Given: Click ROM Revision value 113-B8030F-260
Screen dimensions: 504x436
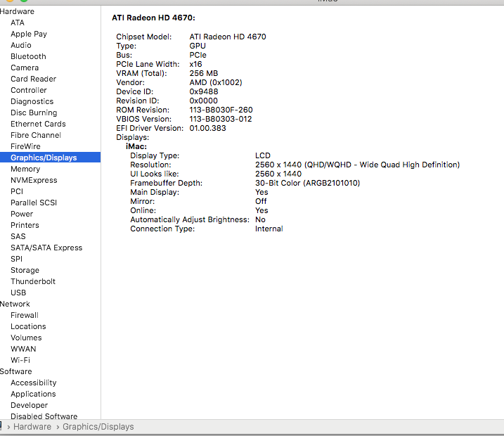Looking at the screenshot, I should pyautogui.click(x=221, y=110).
